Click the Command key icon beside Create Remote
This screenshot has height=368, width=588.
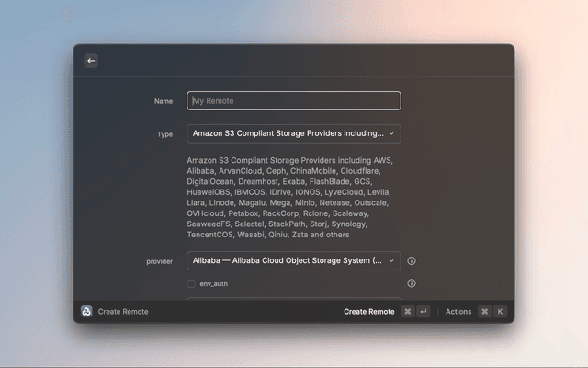(407, 312)
